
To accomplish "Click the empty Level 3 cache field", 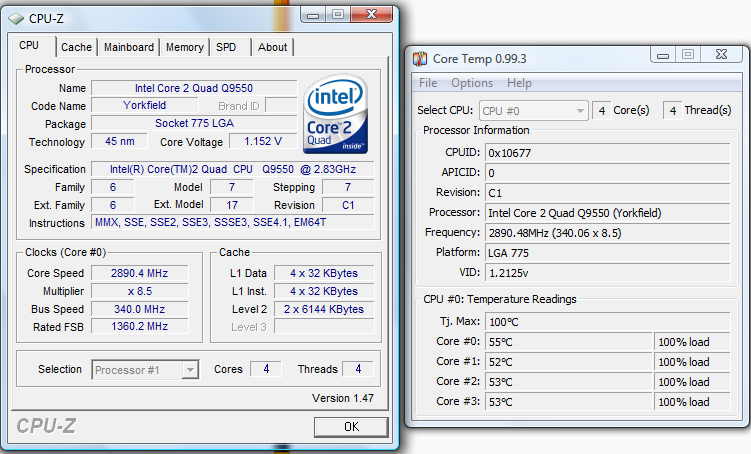I will point(324,327).
